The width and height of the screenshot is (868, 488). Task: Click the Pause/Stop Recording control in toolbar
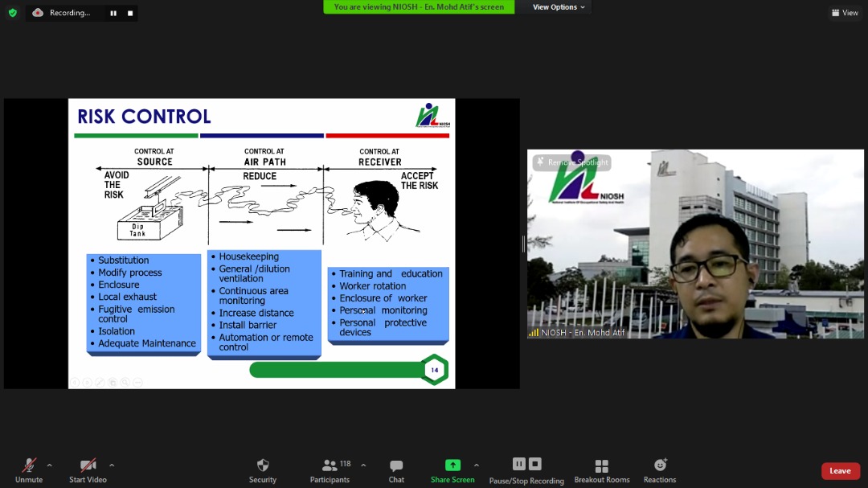(x=526, y=470)
